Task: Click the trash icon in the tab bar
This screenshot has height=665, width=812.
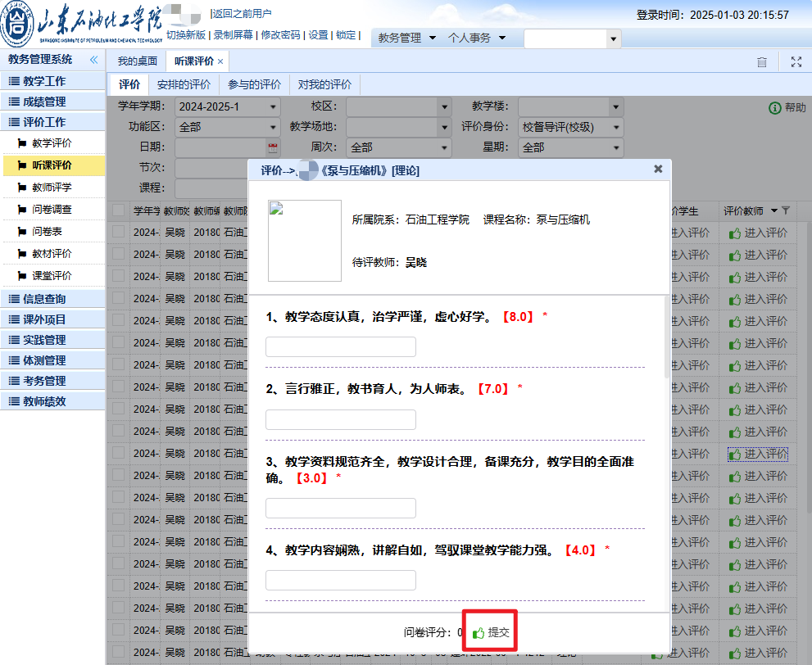Action: click(762, 62)
